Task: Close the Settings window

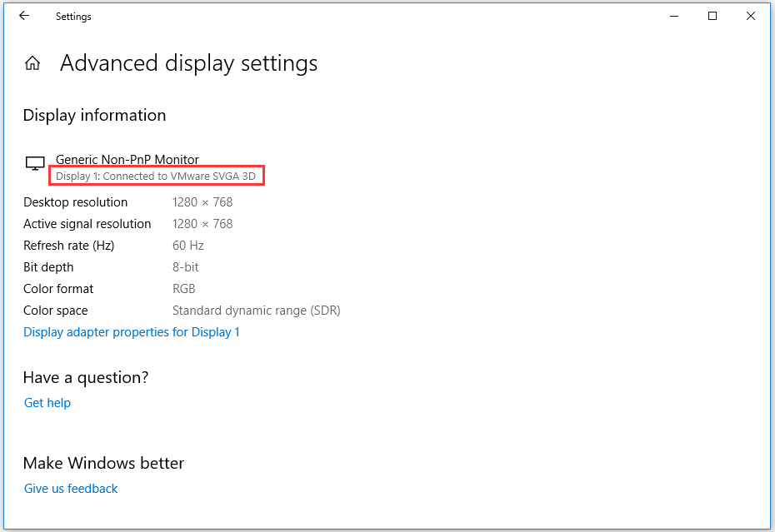Action: coord(751,16)
